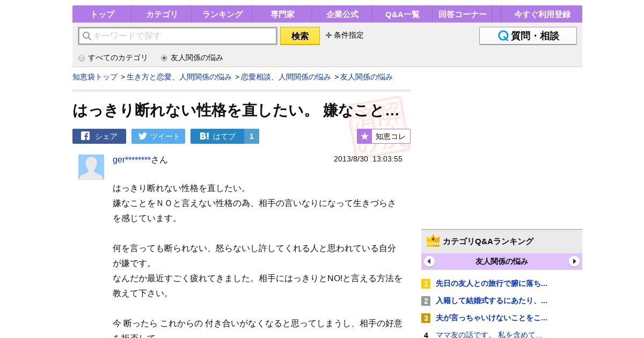The height and width of the screenshot is (338, 644).
Task: Click the star icon on 知恵コレ
Action: (x=364, y=136)
